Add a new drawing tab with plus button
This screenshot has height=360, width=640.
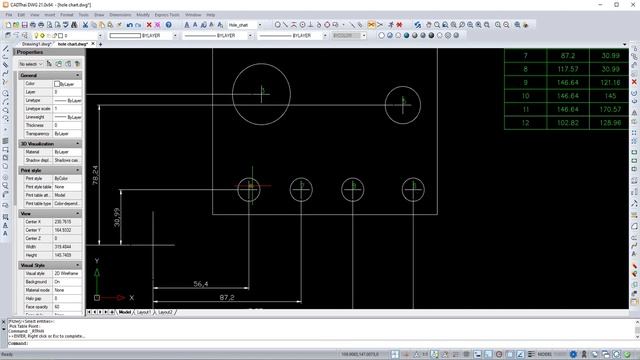pyautogui.click(x=100, y=44)
